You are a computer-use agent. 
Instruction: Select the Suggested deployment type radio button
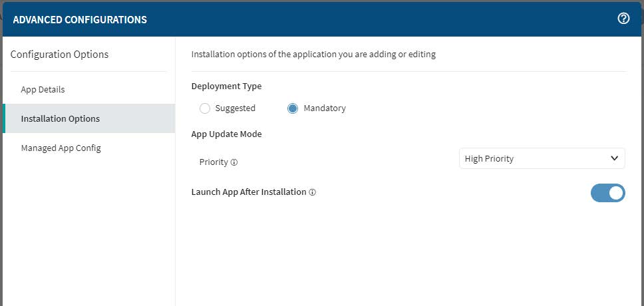[x=205, y=108]
